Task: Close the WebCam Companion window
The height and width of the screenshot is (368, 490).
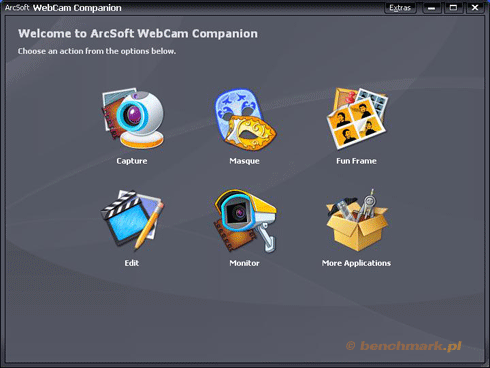Action: tap(475, 8)
